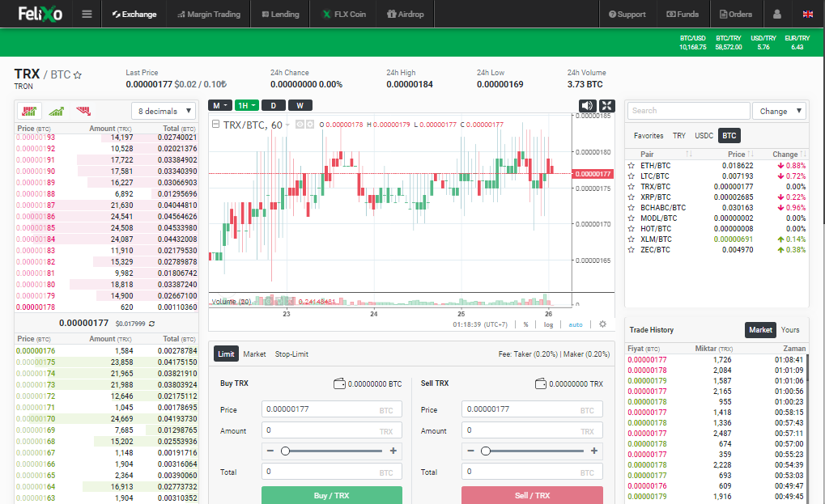
Task: Open the M minutes timeframe dropdown
Action: [x=220, y=106]
